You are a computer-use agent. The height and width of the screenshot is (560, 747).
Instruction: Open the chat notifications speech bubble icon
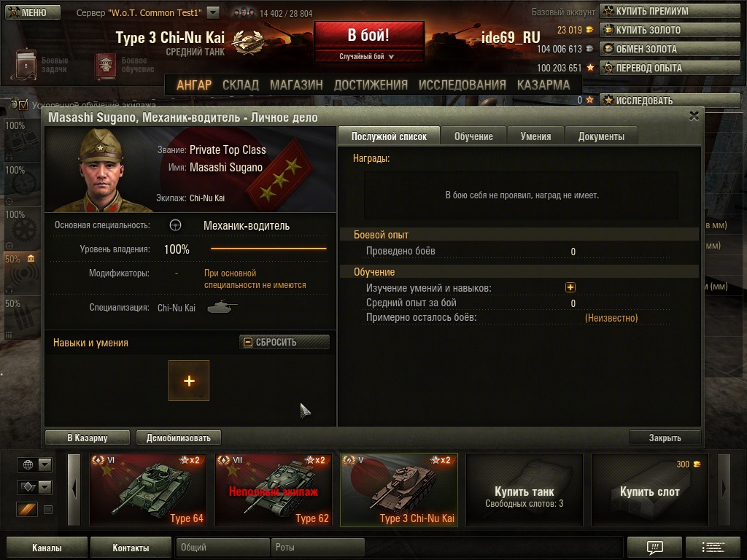tap(654, 547)
